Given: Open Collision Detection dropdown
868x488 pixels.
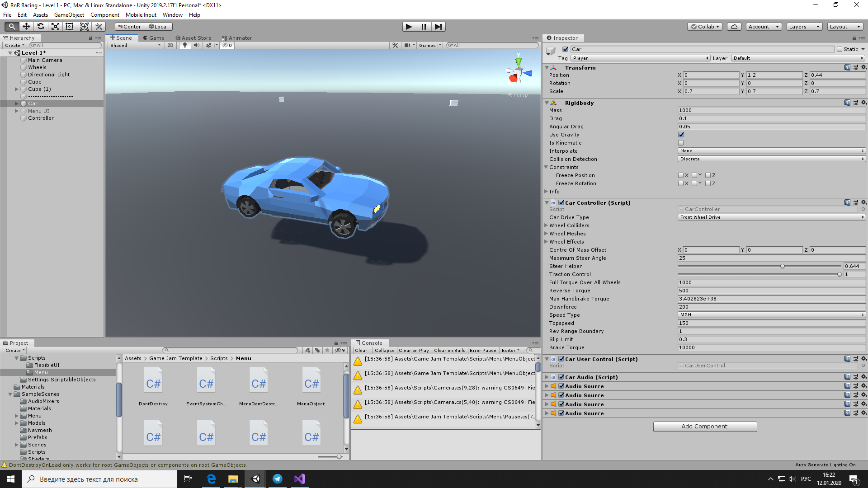Looking at the screenshot, I should tap(772, 159).
